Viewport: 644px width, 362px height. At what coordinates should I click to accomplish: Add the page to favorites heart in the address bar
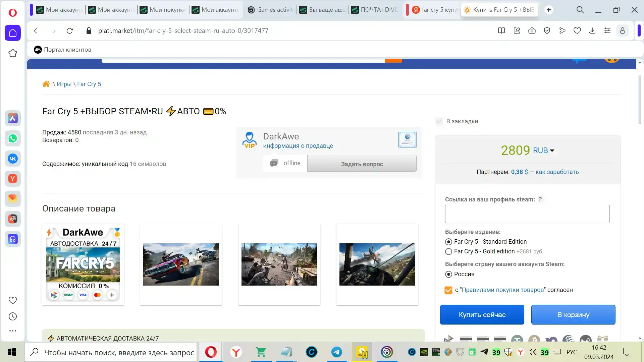click(577, 31)
